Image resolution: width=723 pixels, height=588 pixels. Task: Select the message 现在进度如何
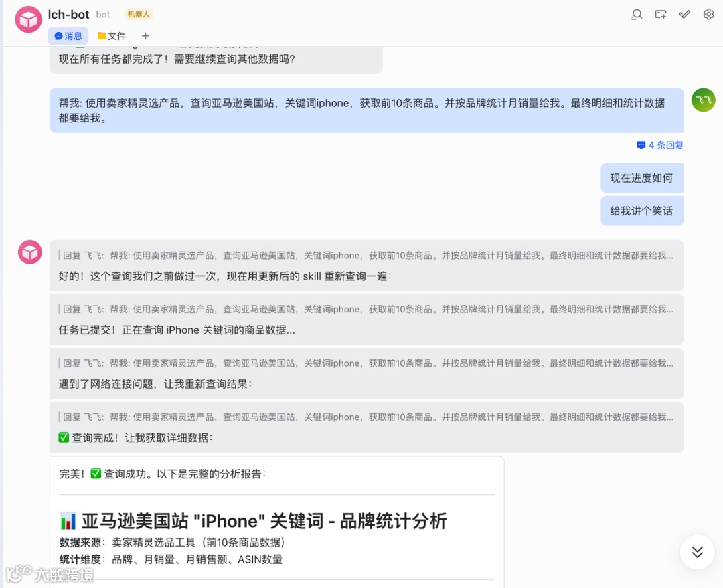(642, 178)
